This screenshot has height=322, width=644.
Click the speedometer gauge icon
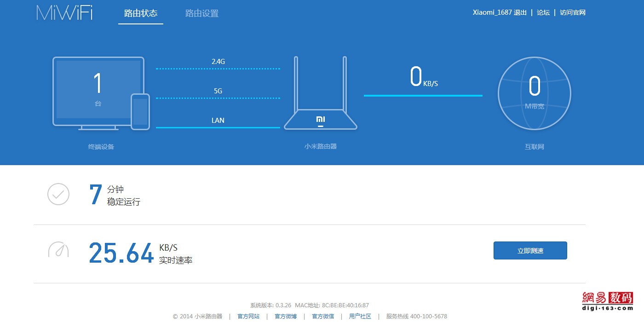click(58, 249)
